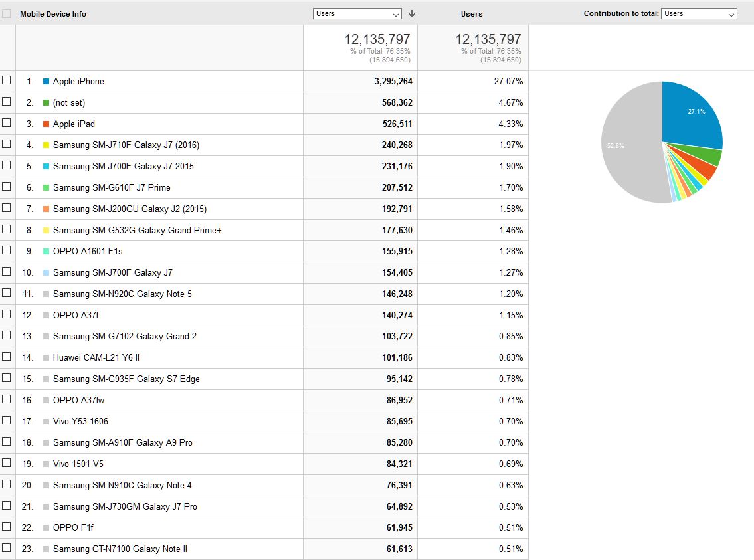Open Samsung SM-G532G Galaxy Grand Prime+ link
754x560 pixels.
coord(137,230)
